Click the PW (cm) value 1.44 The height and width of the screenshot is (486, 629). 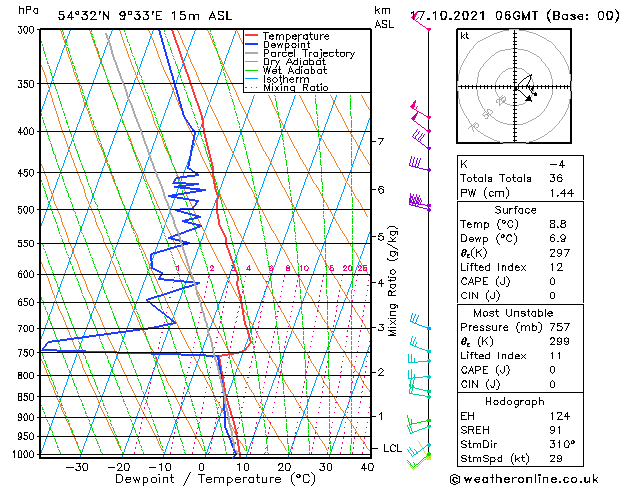click(x=562, y=193)
